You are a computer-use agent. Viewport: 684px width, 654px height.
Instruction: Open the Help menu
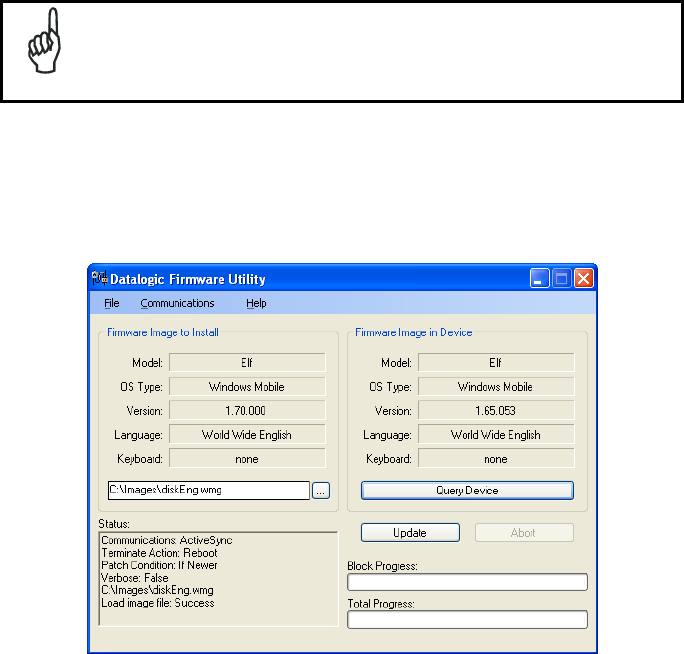[256, 303]
